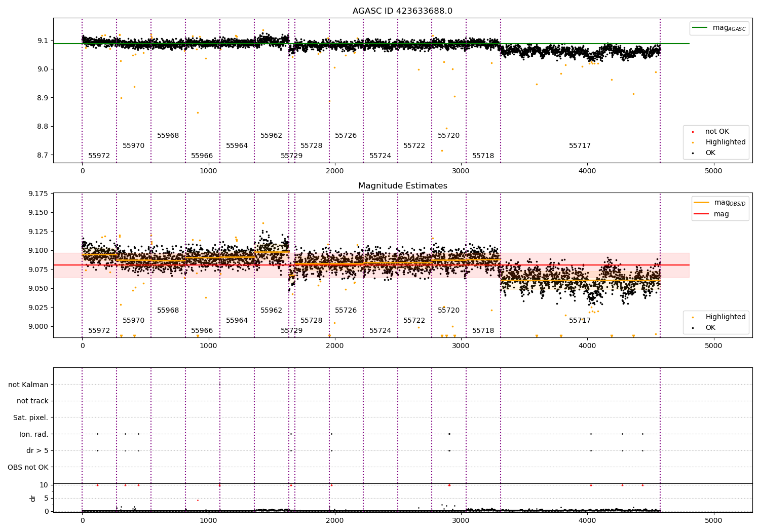760x532 pixels.
Task: Click OBSID label 55968 in Magnitude Estimates plot
Action: coord(168,311)
